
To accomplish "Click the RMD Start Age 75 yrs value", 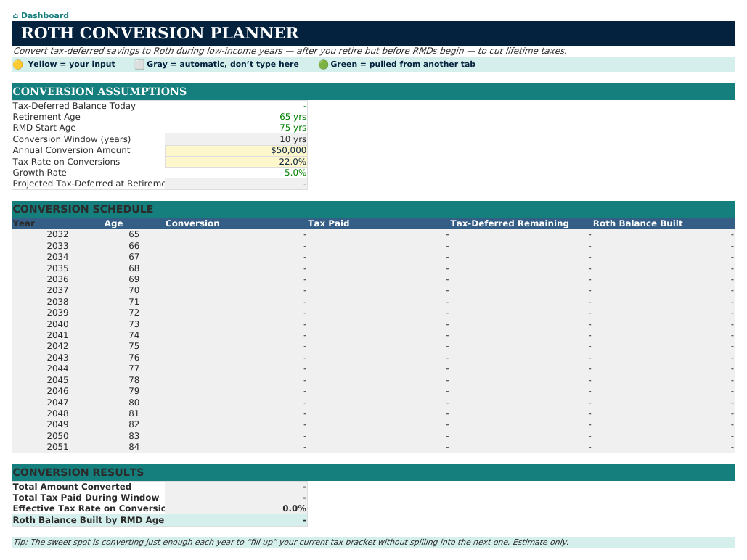I will click(293, 128).
